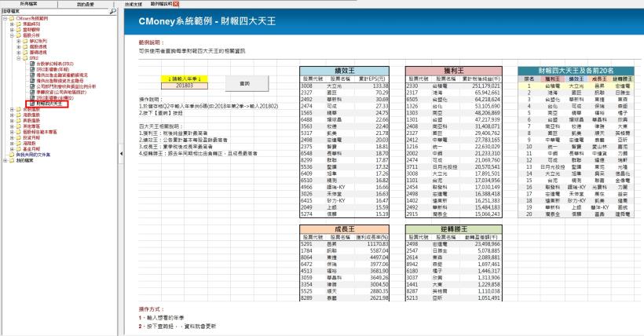Click stock code 8064 in 成長王 table
This screenshot has width=644, height=336.
[306, 257]
